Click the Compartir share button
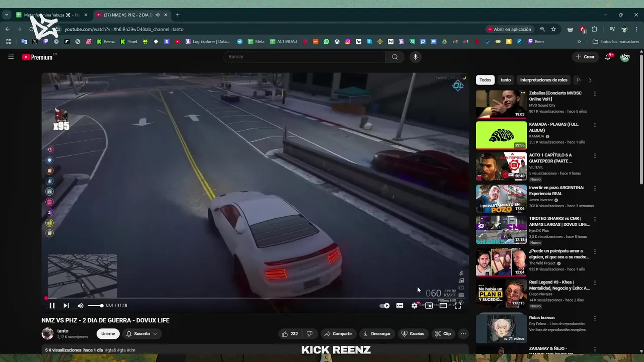 pyautogui.click(x=338, y=334)
